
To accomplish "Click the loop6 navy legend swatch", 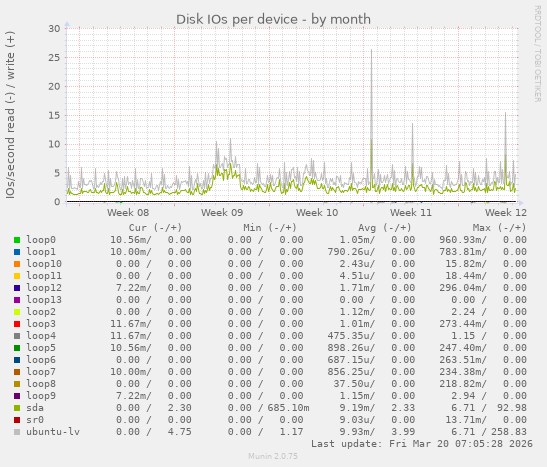I will click(x=17, y=360).
